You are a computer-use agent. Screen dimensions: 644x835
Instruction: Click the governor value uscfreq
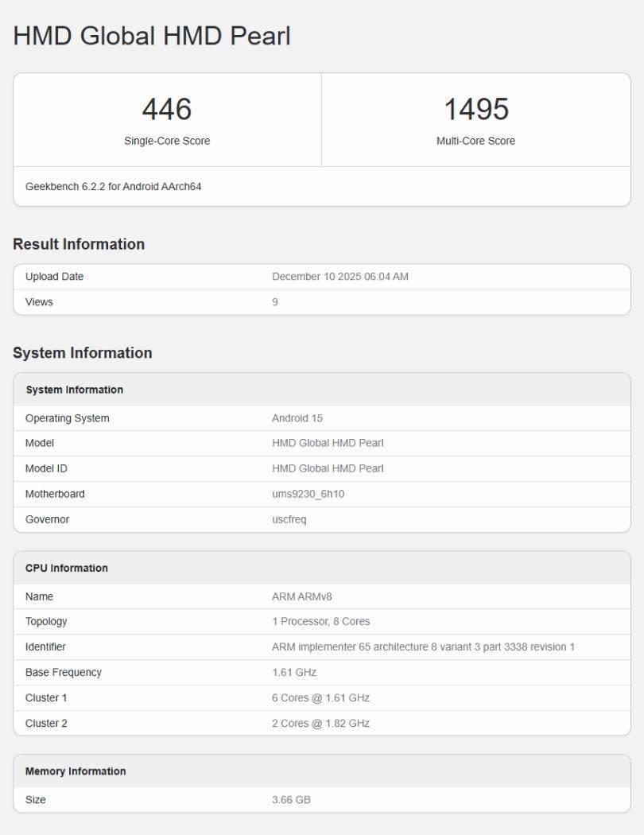289,519
